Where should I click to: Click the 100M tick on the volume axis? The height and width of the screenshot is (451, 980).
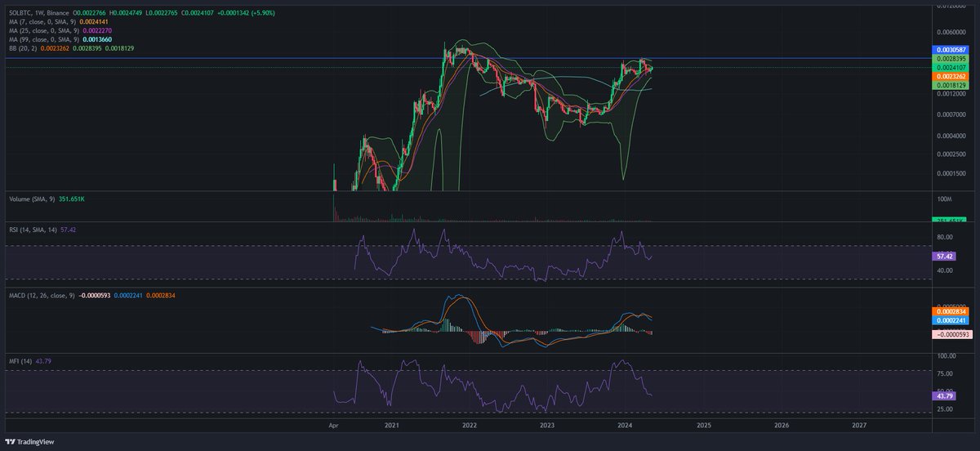(x=944, y=199)
